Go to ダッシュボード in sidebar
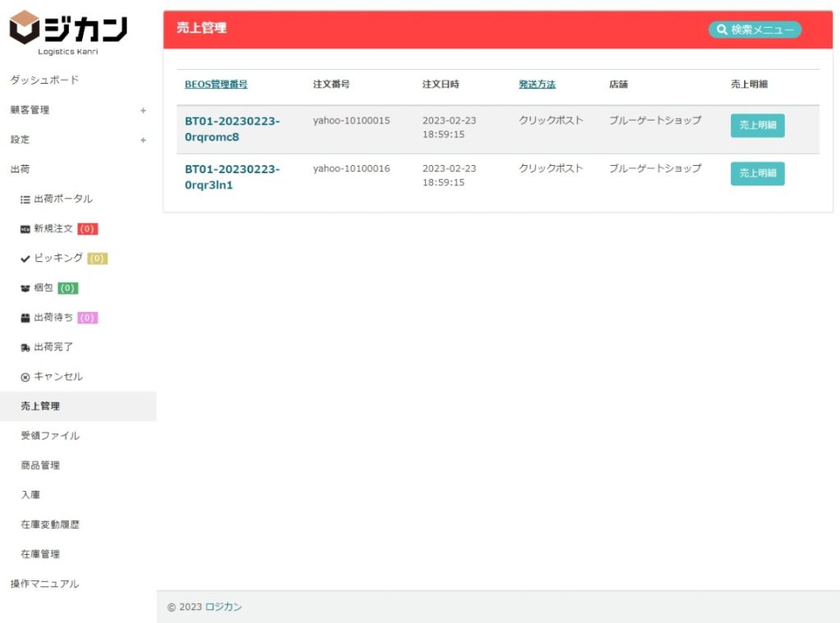 point(44,80)
